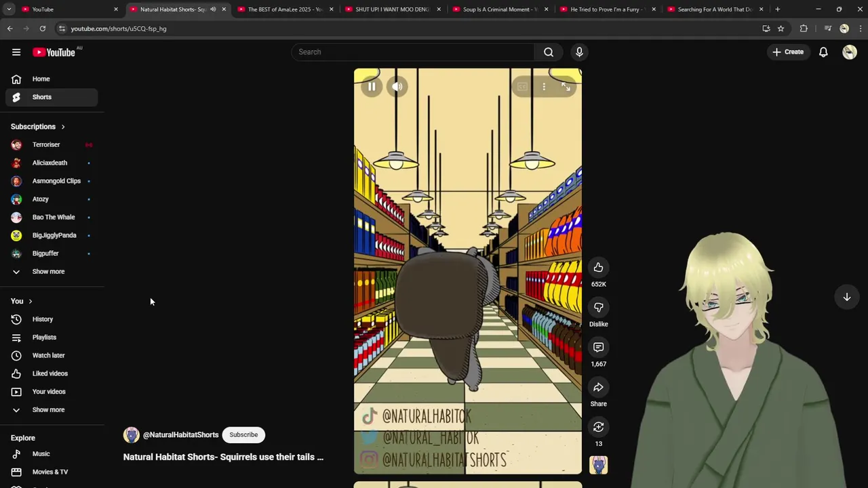Open the Chrome three-dot menu
This screenshot has height=488, width=868.
[861, 28]
